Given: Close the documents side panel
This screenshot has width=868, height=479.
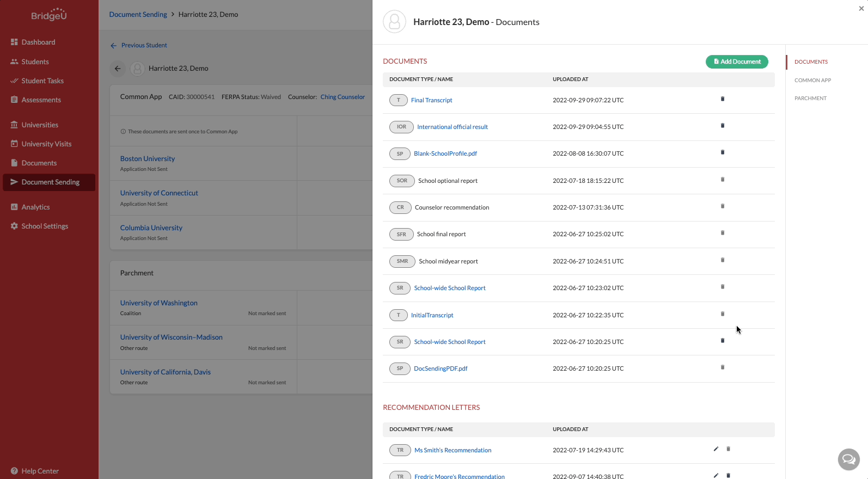Looking at the screenshot, I should pos(861,9).
